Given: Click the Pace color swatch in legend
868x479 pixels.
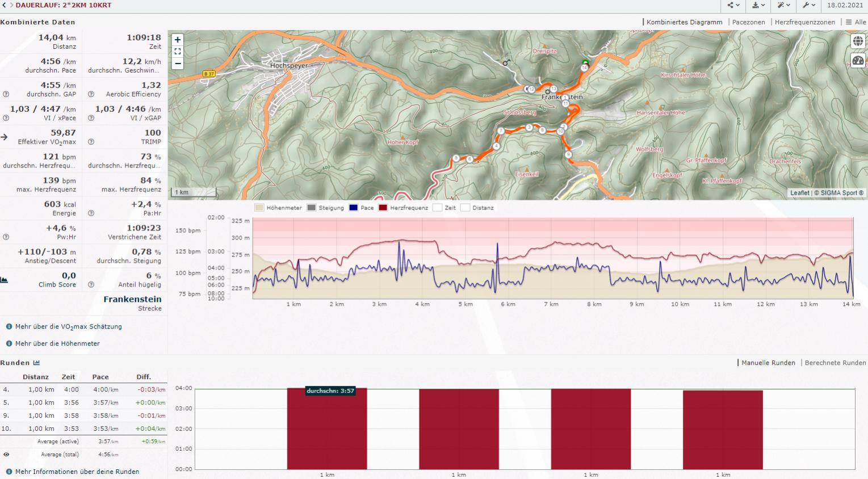Looking at the screenshot, I should coord(354,208).
